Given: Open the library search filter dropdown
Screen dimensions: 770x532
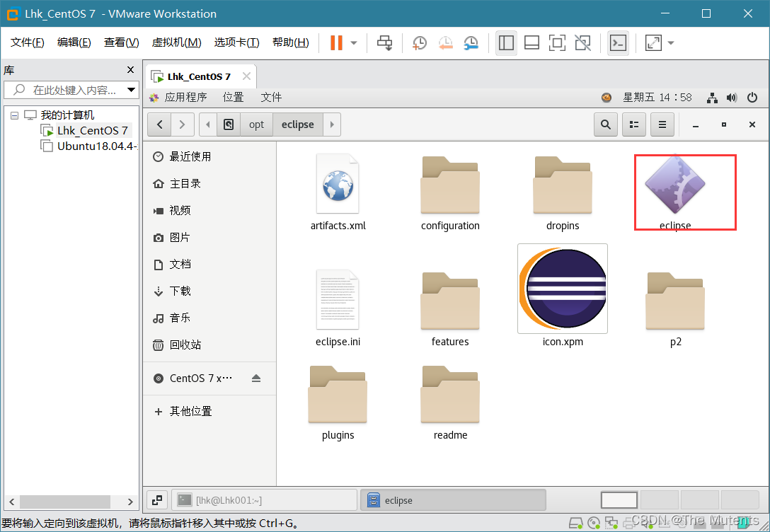Looking at the screenshot, I should click(x=131, y=90).
